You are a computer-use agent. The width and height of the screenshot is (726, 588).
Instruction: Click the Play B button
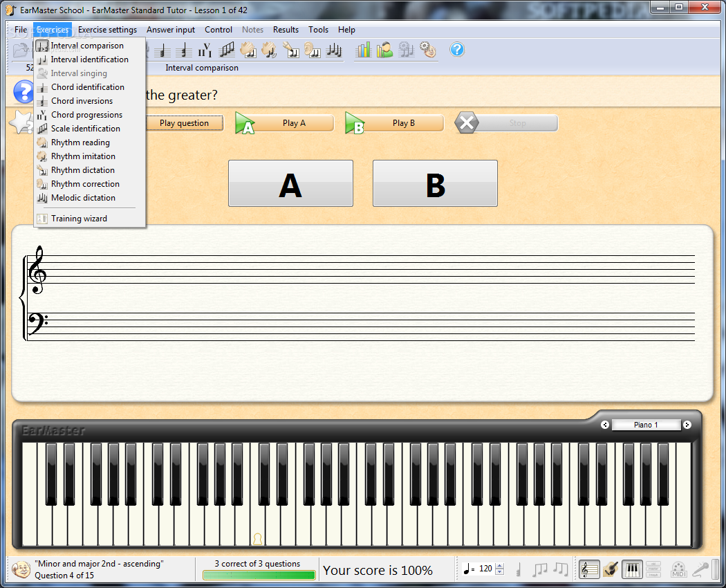coord(395,123)
